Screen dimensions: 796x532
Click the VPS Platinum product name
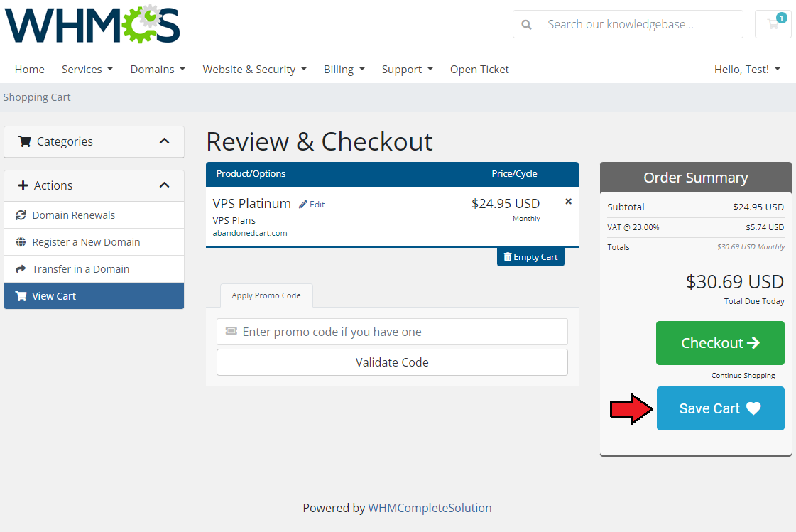(252, 204)
